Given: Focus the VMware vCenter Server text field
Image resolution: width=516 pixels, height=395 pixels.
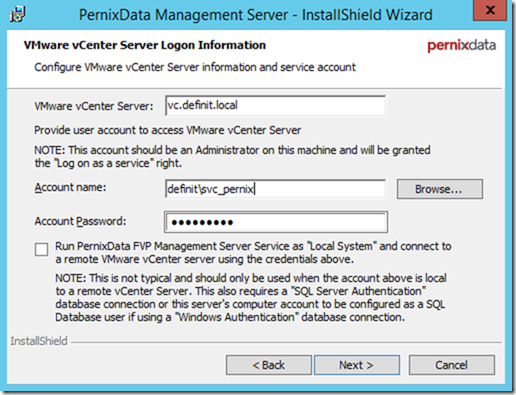Looking at the screenshot, I should tap(276, 106).
